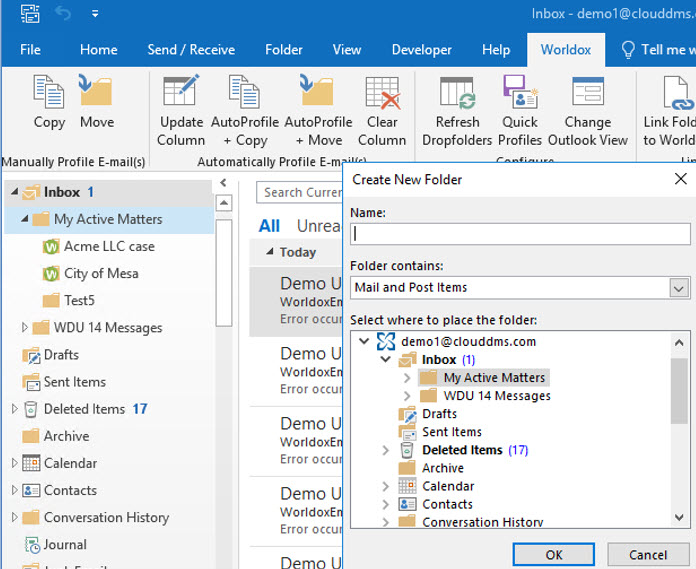Expand WDU 14 Messages in navigation pane
This screenshot has width=696, height=569.
(x=25, y=328)
